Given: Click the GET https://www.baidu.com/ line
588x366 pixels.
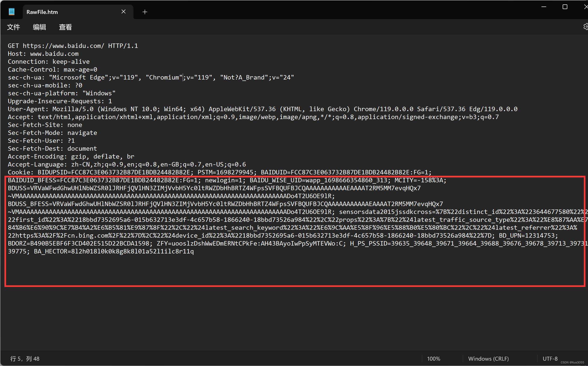Looking at the screenshot, I should tap(73, 46).
